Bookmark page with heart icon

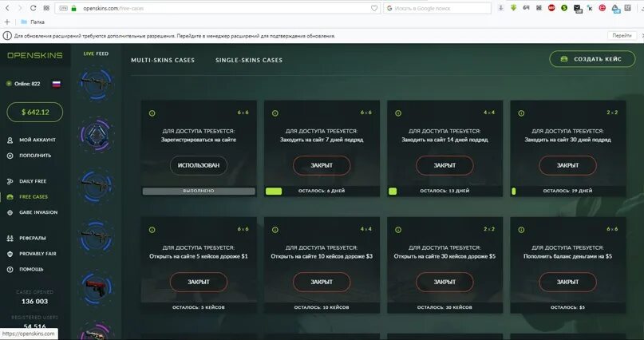pos(374,8)
